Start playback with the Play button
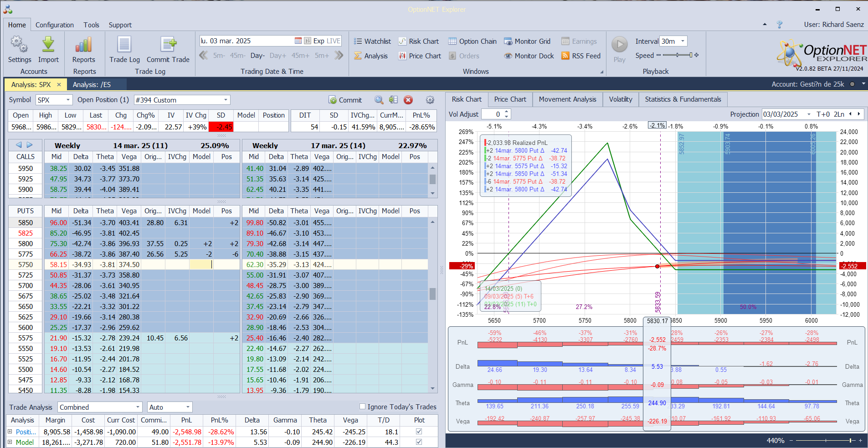 click(619, 45)
